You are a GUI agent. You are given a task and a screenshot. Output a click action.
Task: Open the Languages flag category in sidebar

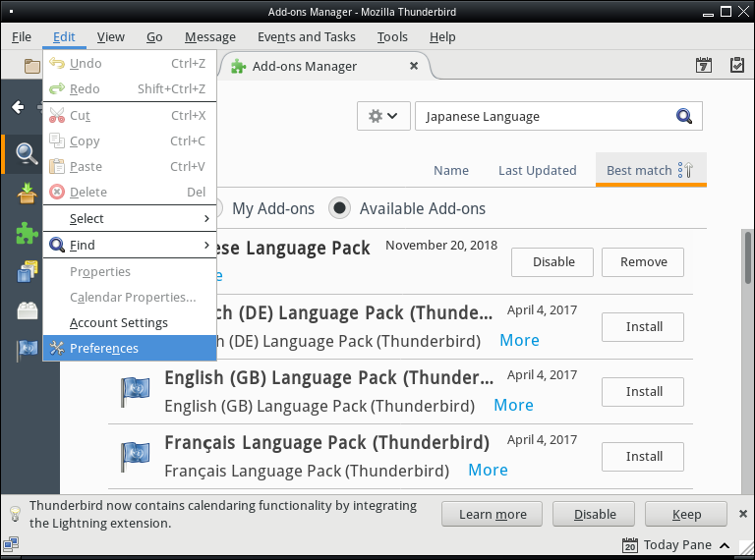(x=27, y=350)
